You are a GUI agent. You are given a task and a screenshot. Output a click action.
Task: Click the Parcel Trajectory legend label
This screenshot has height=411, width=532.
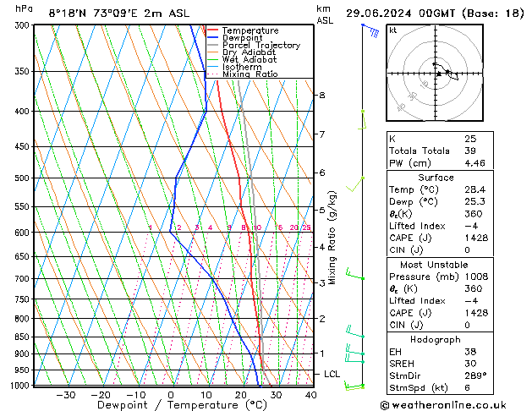[x=261, y=45]
